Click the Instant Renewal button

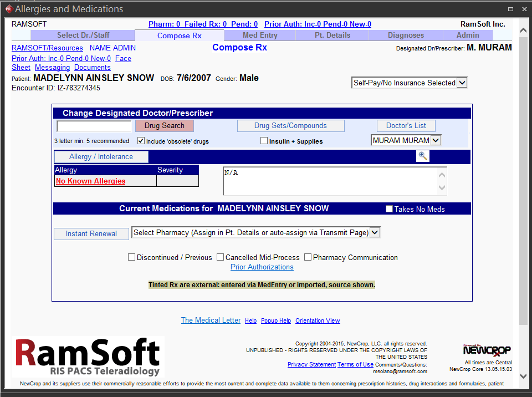91,233
